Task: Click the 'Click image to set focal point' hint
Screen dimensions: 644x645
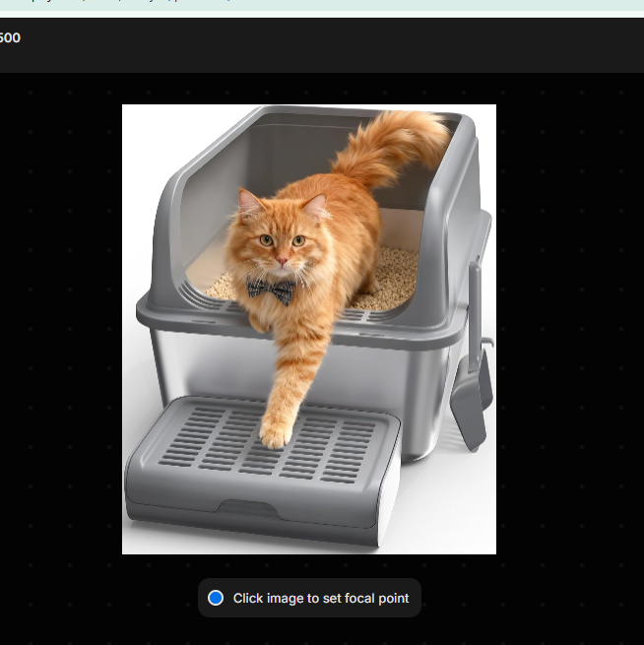Action: (x=320, y=598)
